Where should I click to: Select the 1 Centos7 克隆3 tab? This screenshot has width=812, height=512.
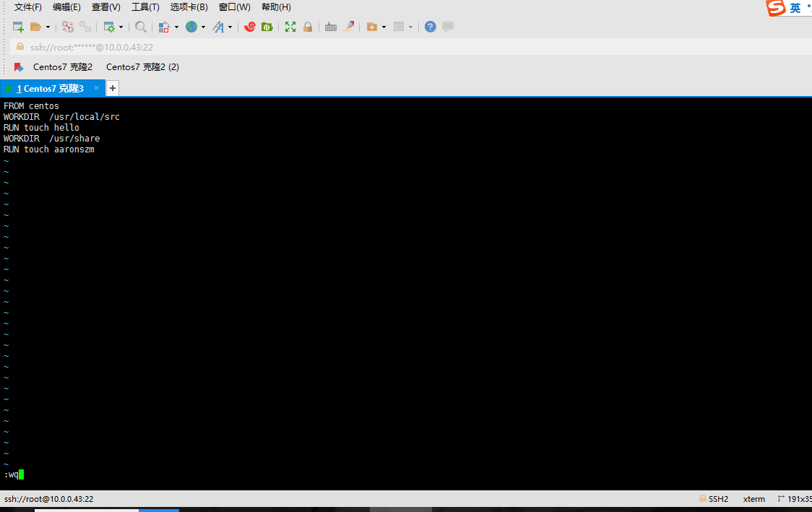(x=51, y=89)
